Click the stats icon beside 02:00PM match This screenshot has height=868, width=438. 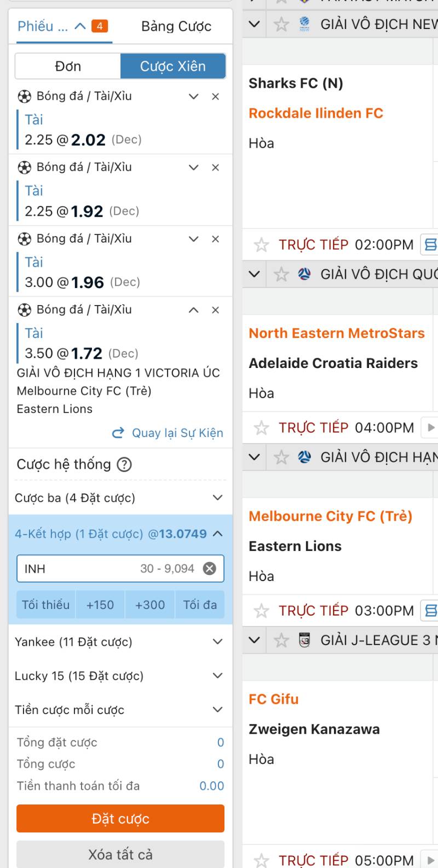click(430, 244)
